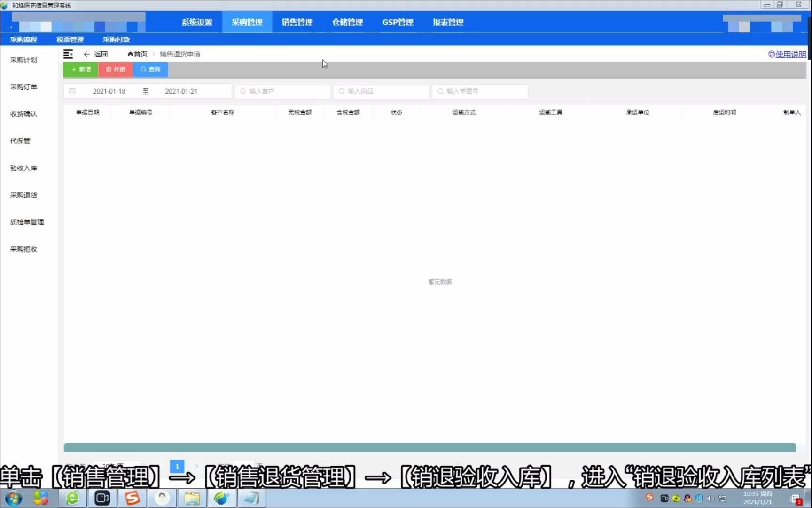
Task: Select the end date 2021-01-21 field
Action: [181, 91]
